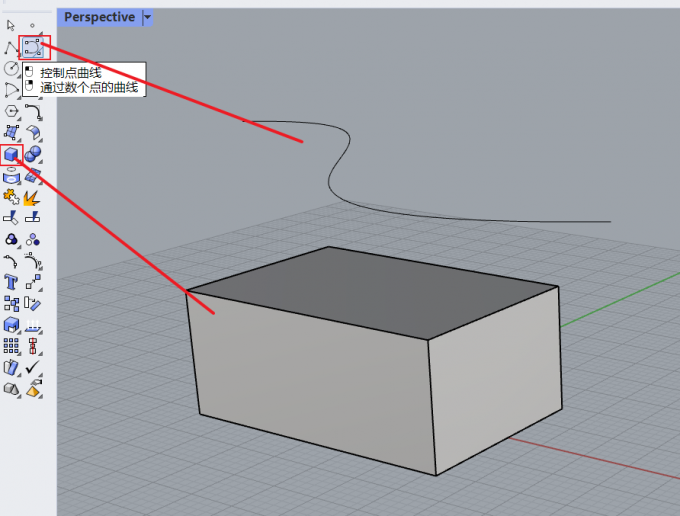
Task: Click the Join puzzle-piece icon
Action: coord(11,197)
